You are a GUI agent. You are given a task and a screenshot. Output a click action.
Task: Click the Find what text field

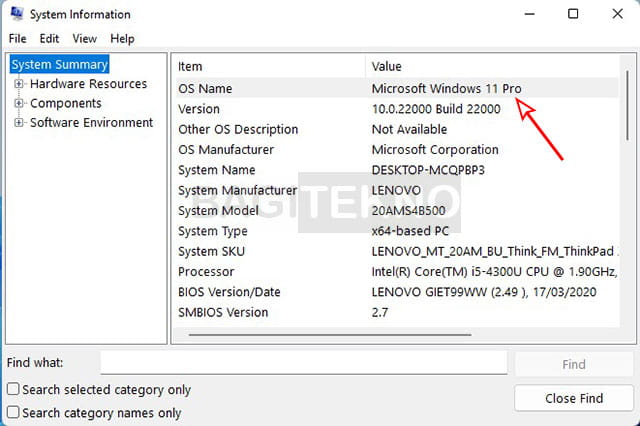(305, 363)
